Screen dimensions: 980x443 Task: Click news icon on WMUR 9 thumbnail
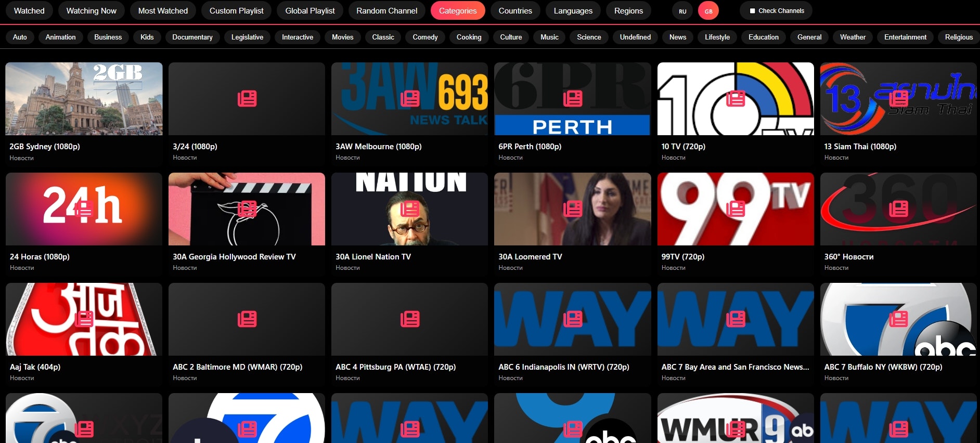[736, 429]
